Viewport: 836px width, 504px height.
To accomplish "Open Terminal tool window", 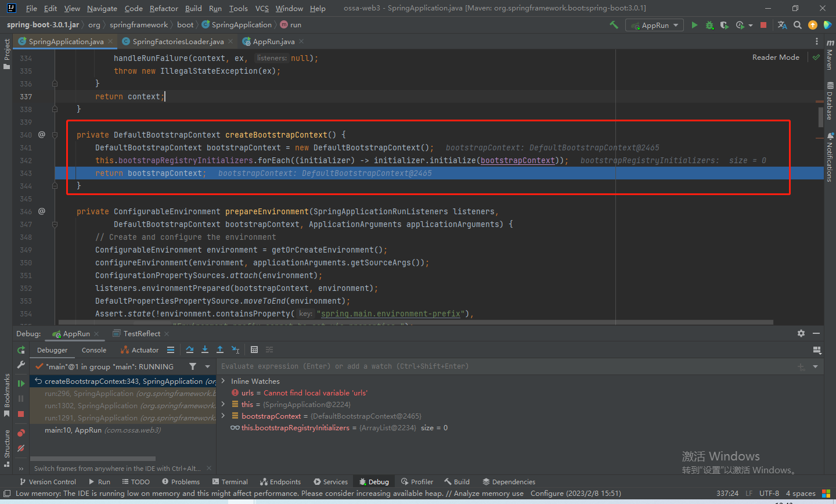I will 230,481.
